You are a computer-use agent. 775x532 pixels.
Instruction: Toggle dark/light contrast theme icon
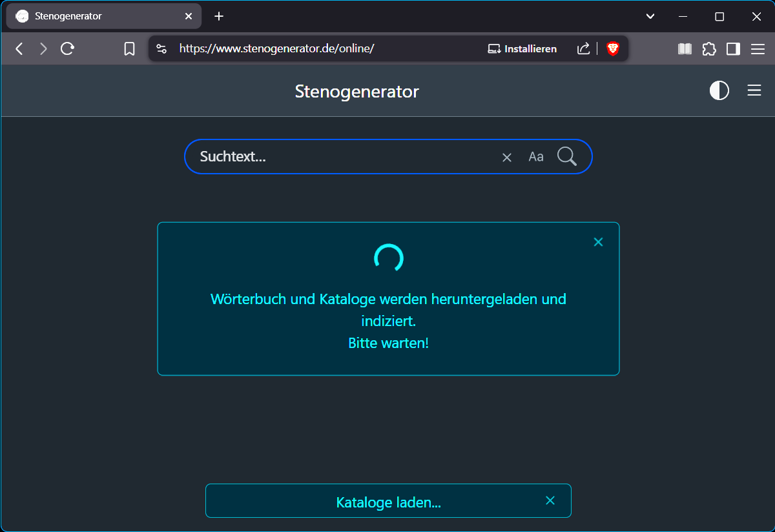click(x=719, y=91)
